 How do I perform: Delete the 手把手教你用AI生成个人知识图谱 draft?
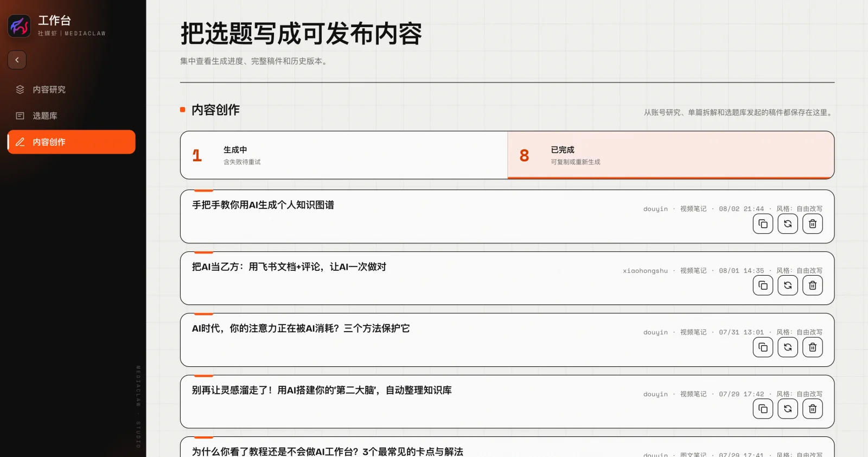point(813,224)
